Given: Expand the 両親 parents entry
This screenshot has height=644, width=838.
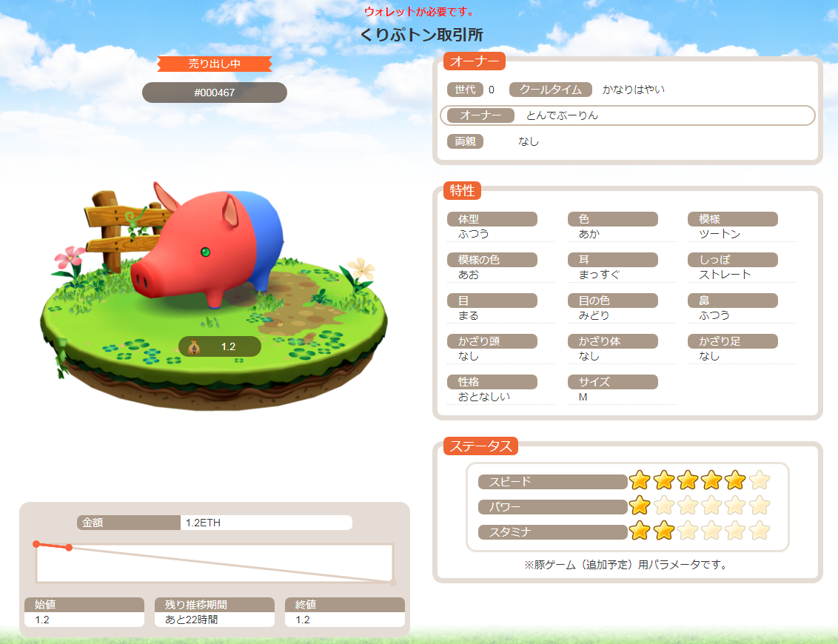Looking at the screenshot, I should tap(465, 141).
